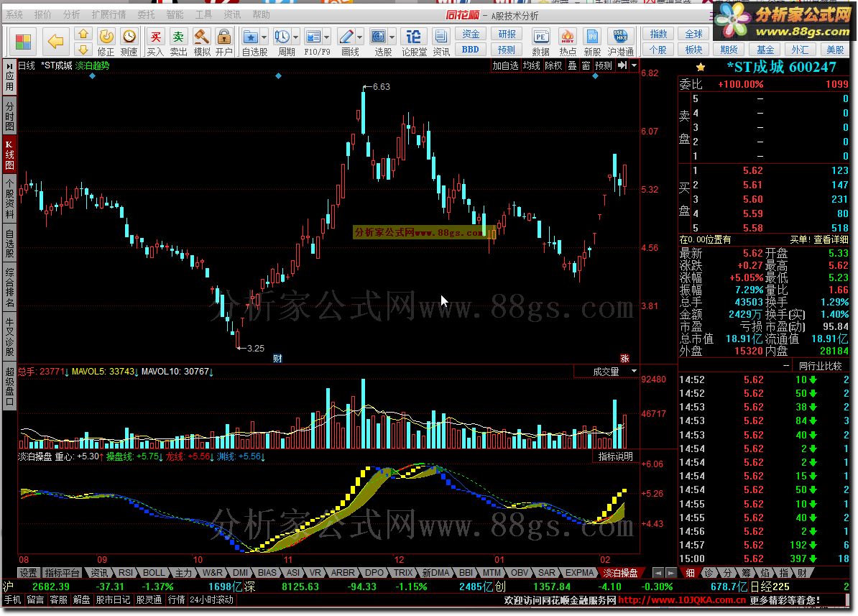Switch to the EXPMA indicator tab
This screenshot has width=858, height=616.
coord(579,573)
